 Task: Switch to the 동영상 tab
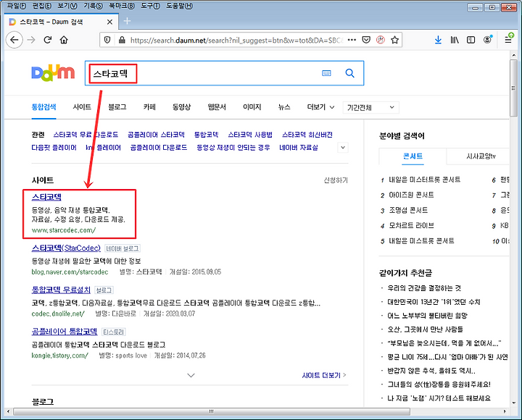click(181, 107)
